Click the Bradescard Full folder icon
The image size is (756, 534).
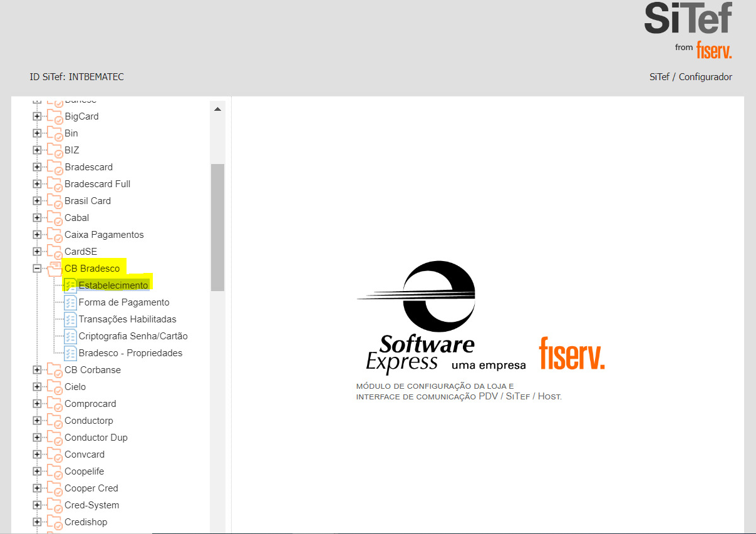[54, 184]
